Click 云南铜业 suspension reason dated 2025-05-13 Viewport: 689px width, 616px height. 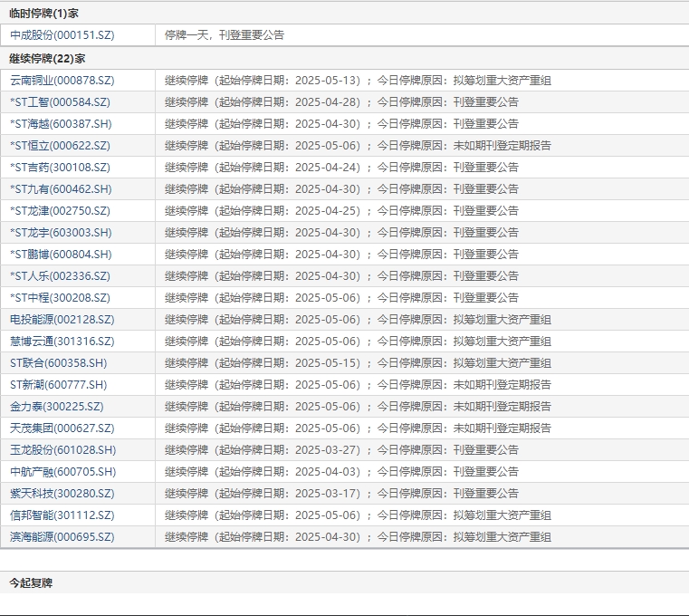coord(359,81)
